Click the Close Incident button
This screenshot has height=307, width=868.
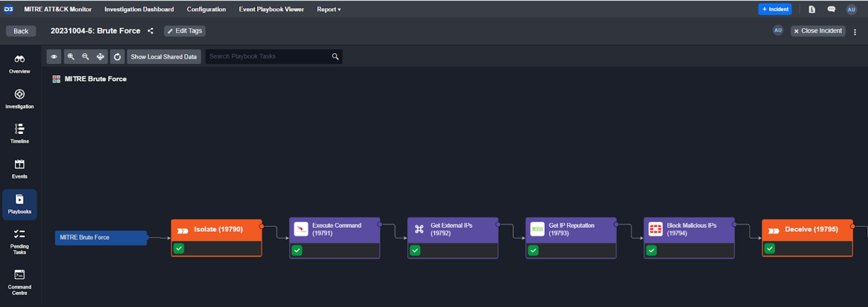point(818,31)
